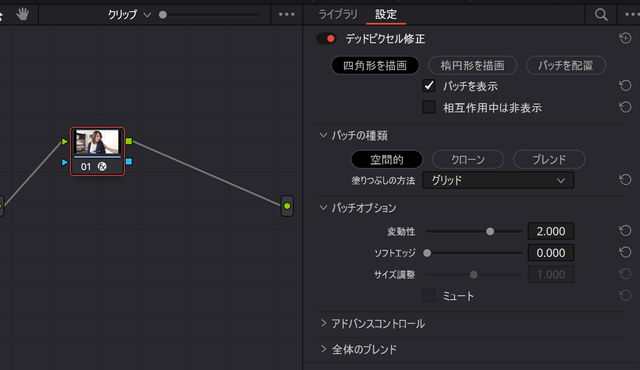Open the 塗りつぶしの方法 グリッド dropdown
640x370 pixels.
[x=498, y=180]
